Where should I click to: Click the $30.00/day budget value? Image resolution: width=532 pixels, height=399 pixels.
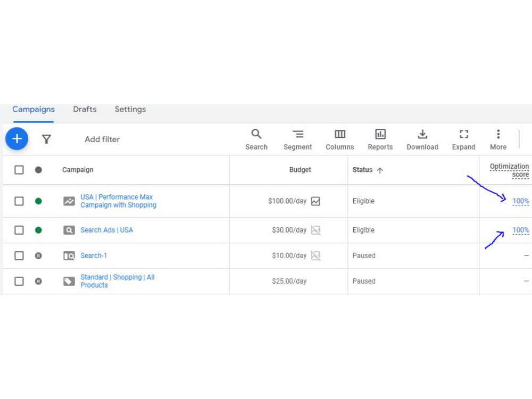(x=289, y=230)
